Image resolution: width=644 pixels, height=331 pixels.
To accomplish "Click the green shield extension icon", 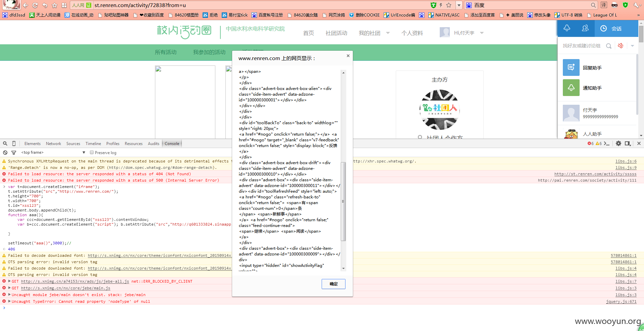I will pyautogui.click(x=625, y=5).
